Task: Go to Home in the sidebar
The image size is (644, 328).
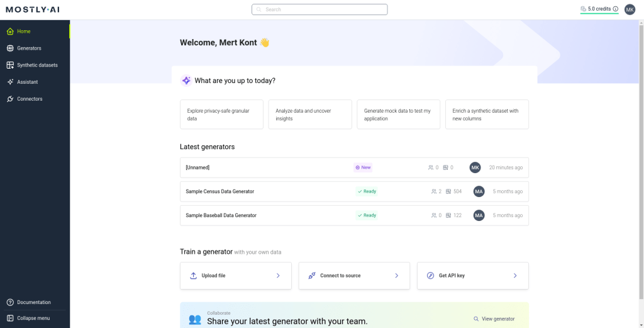Action: coord(35,31)
